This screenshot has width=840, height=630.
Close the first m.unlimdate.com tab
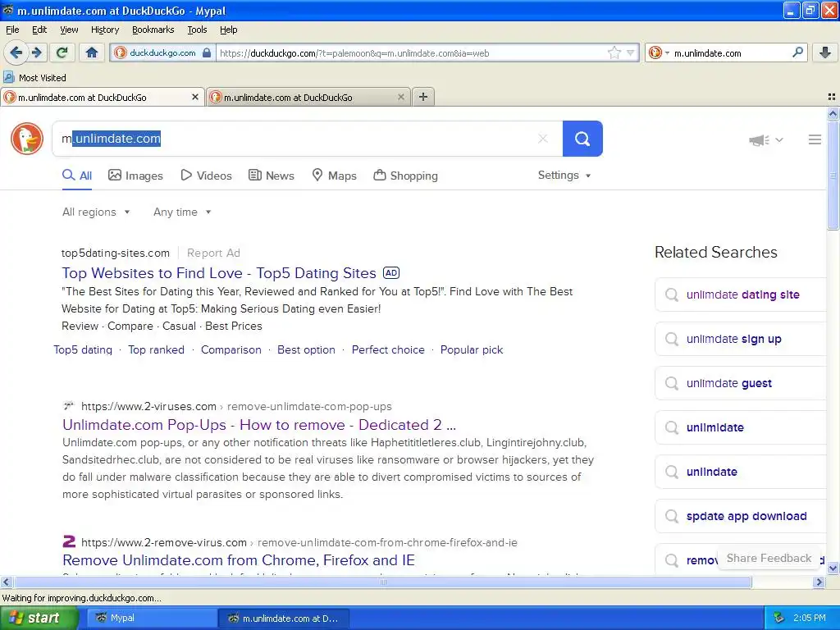195,97
